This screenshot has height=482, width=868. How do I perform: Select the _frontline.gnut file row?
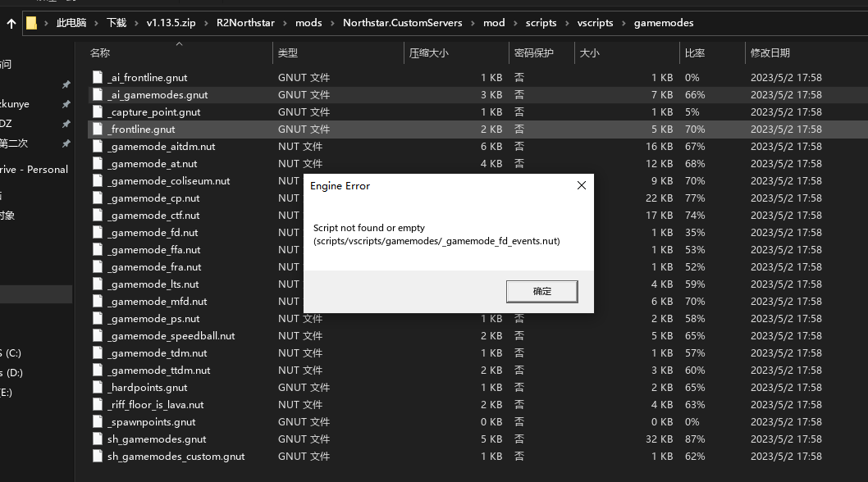(x=164, y=129)
